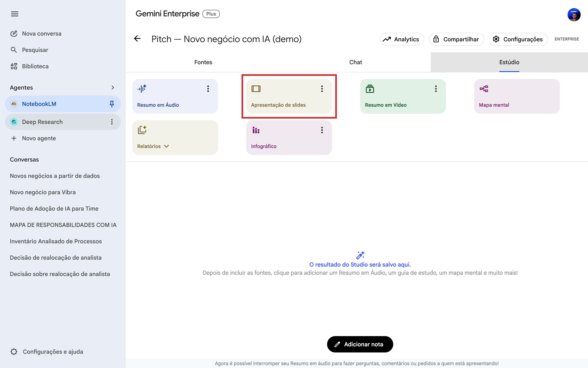Click the Infográfico chart icon
The image size is (588, 368).
tap(256, 130)
